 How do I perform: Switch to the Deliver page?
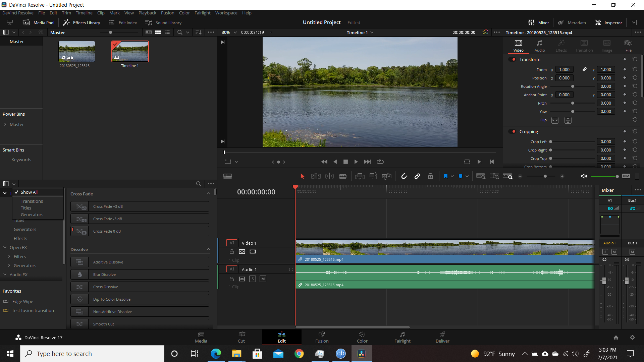442,337
